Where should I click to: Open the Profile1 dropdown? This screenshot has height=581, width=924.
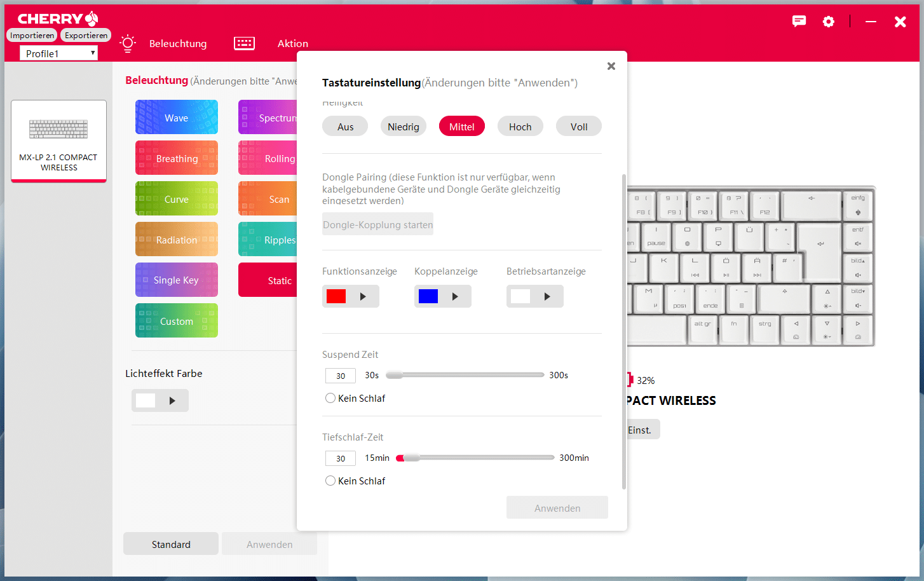pyautogui.click(x=59, y=53)
